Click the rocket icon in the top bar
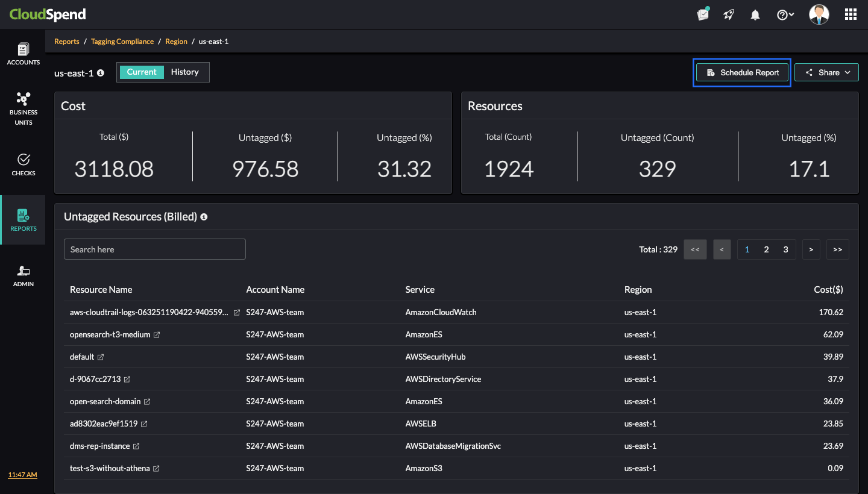The width and height of the screenshot is (868, 494). [x=729, y=14]
